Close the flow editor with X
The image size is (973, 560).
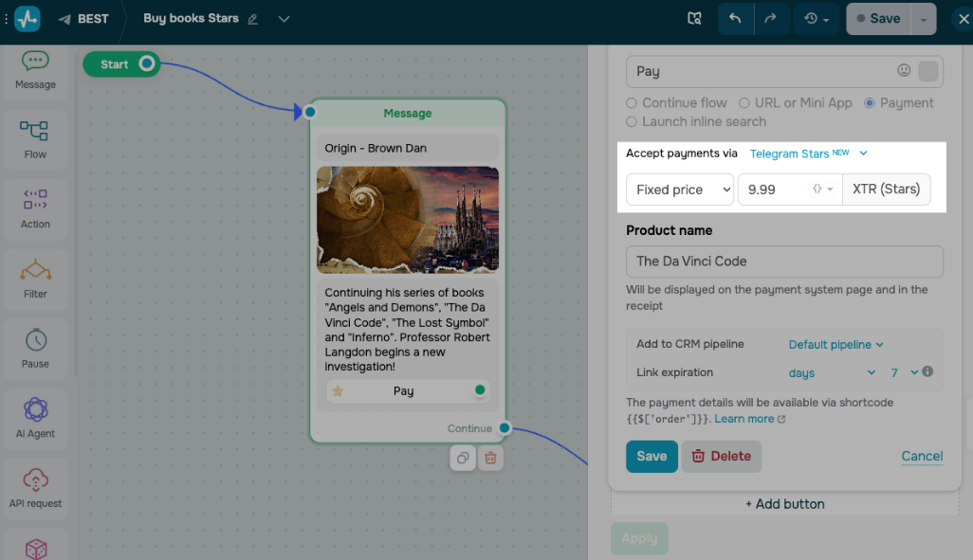pyautogui.click(x=964, y=19)
